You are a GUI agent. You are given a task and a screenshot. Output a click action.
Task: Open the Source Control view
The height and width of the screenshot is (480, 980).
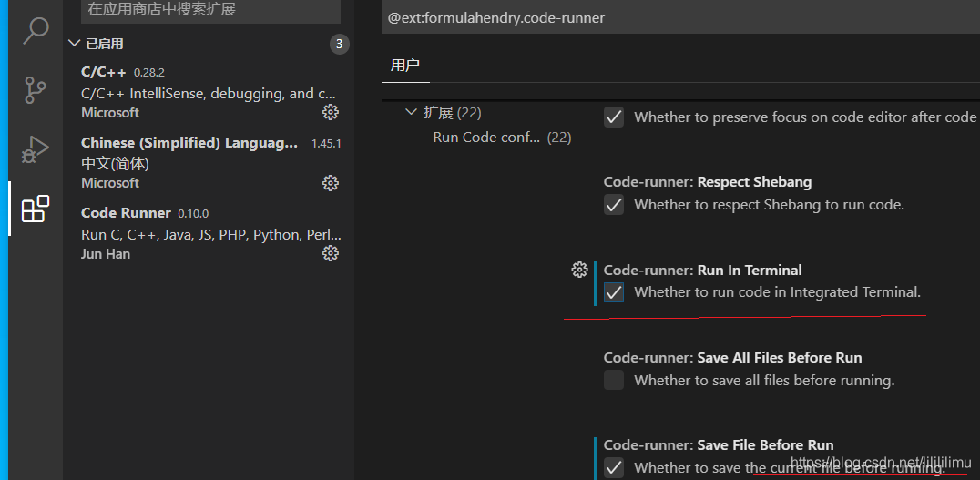point(36,89)
